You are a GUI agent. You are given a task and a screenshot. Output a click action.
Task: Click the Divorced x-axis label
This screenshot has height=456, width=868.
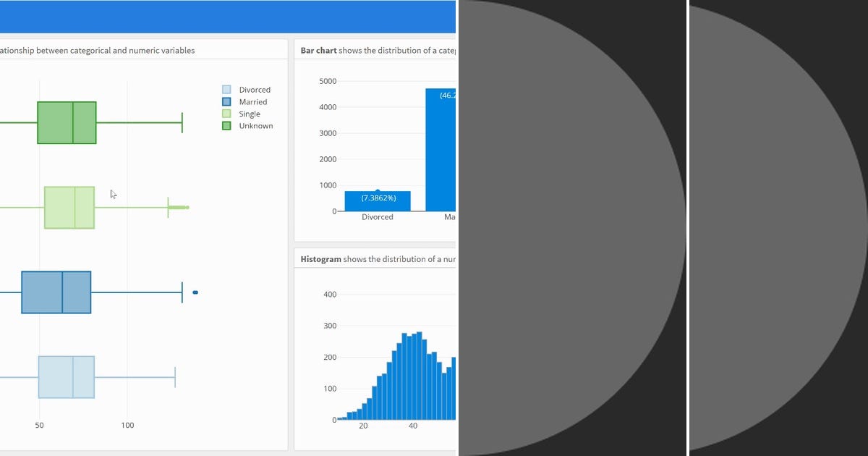click(377, 216)
